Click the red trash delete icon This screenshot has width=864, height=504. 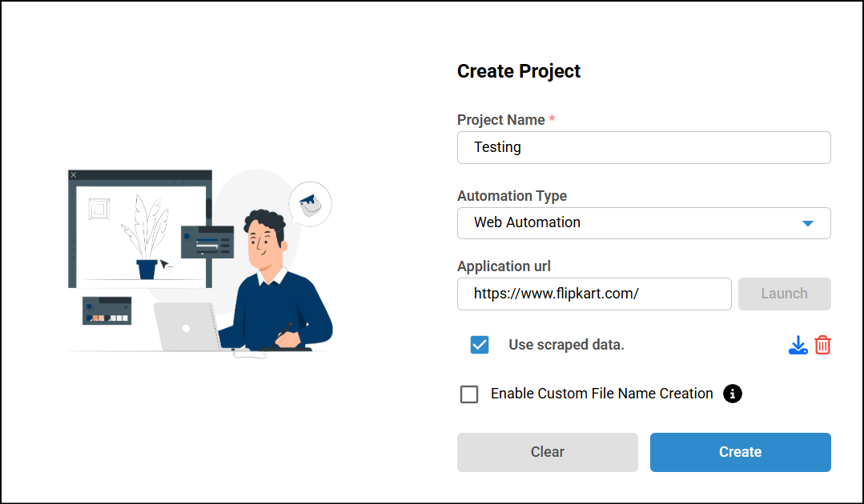822,345
